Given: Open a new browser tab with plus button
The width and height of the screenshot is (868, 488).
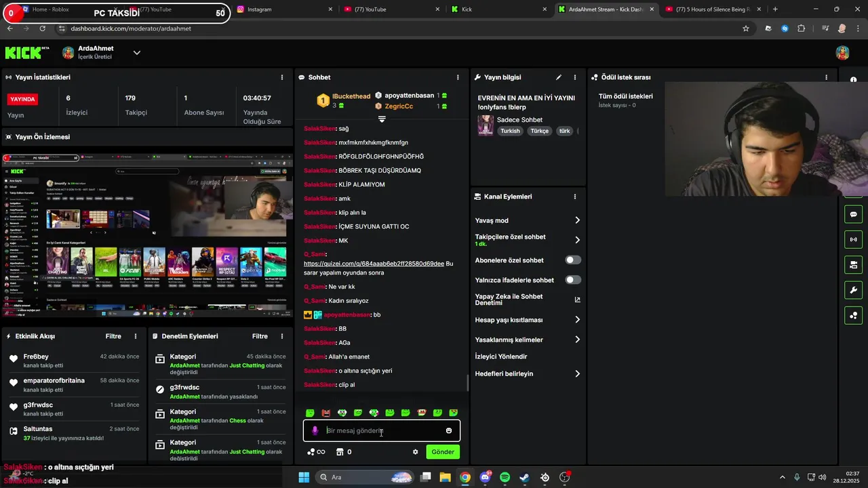Looking at the screenshot, I should tap(775, 9).
